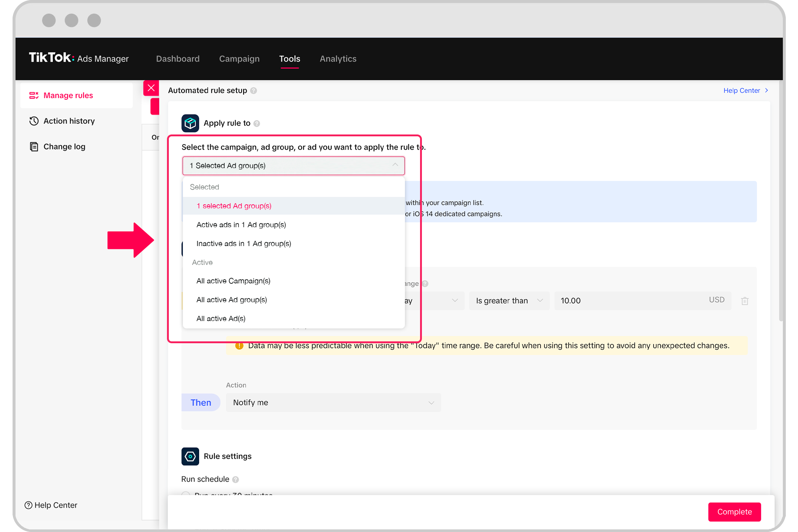
Task: Click the Run schedule help icon
Action: tap(236, 480)
